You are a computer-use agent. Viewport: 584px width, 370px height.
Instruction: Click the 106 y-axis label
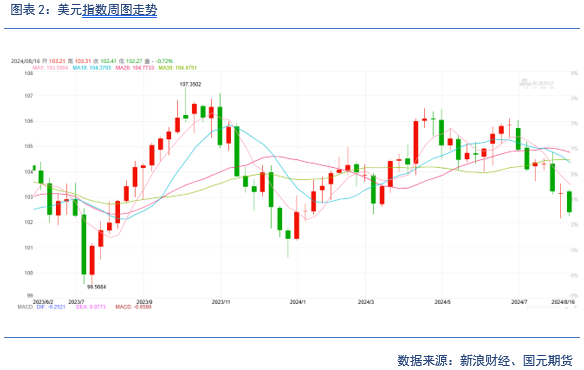pos(29,121)
